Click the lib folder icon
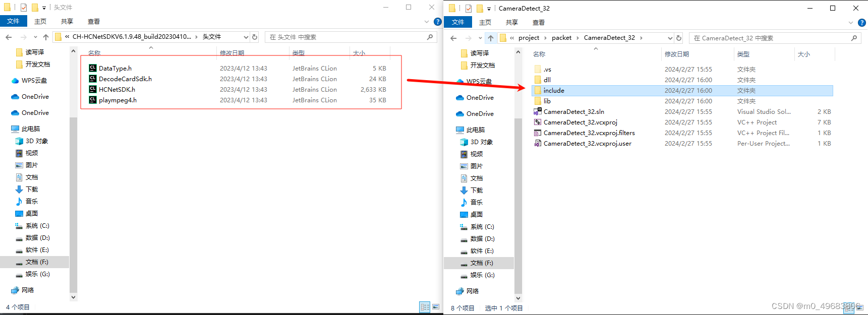This screenshot has height=315, width=868. (x=538, y=101)
